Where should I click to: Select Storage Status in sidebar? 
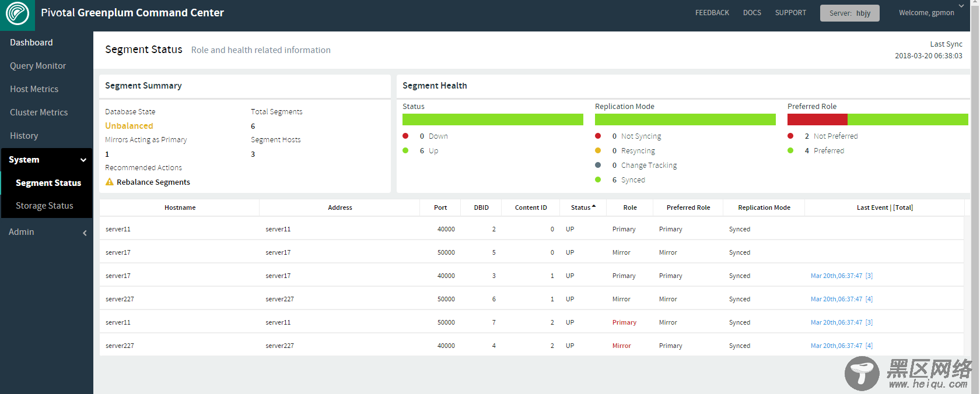[x=44, y=206]
